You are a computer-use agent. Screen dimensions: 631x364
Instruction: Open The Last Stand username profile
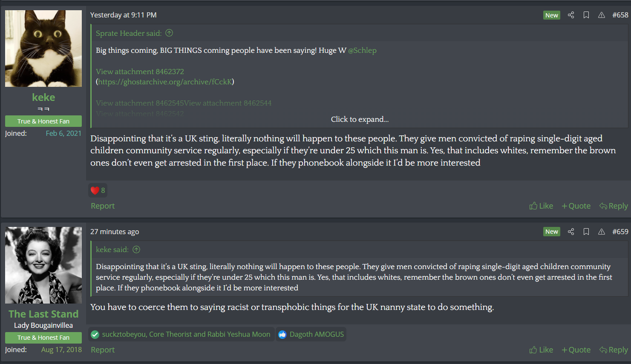tap(43, 314)
